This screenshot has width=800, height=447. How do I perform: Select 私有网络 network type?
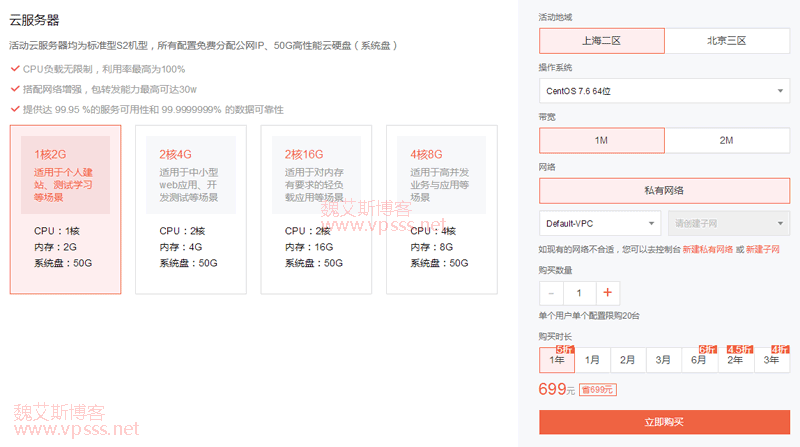(x=664, y=189)
